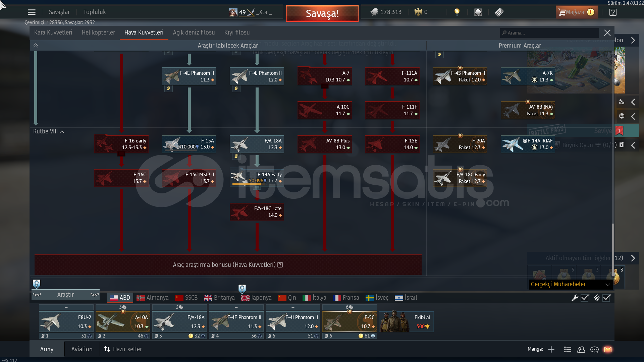Click crew icon below F-4E Phantom II research card
This screenshot has width=644, height=362.
[168, 88]
